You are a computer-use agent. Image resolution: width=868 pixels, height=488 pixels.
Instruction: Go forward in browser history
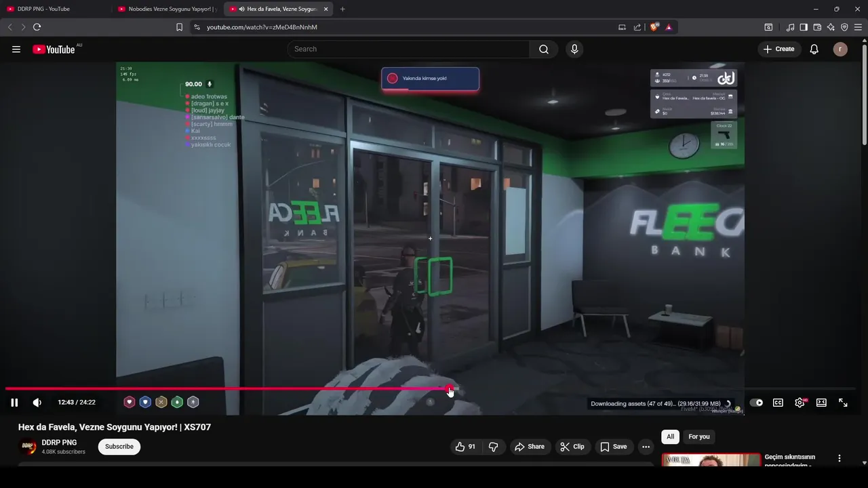click(23, 27)
